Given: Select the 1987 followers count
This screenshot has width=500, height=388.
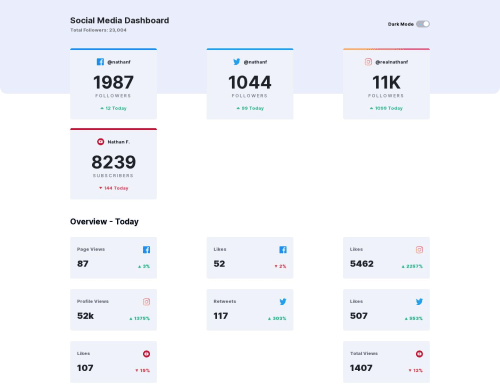Looking at the screenshot, I should (113, 82).
